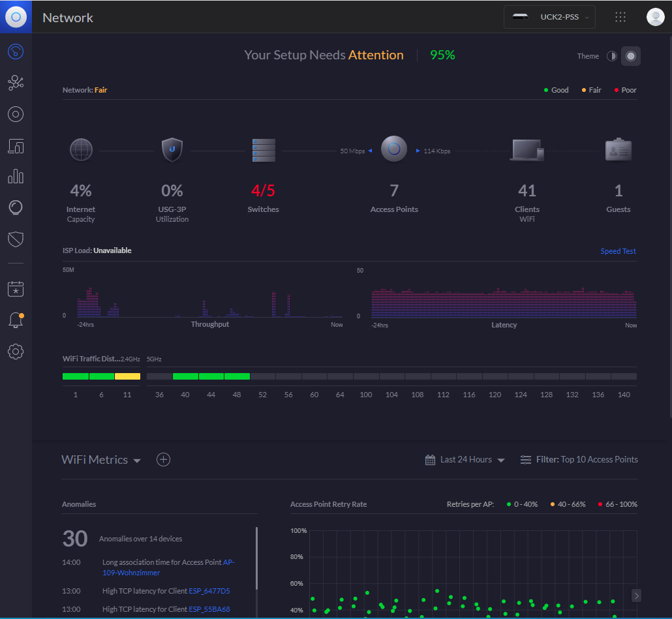Click the ISP Load: Unavailable label
Viewport: 672px width, 619px height.
pos(97,250)
